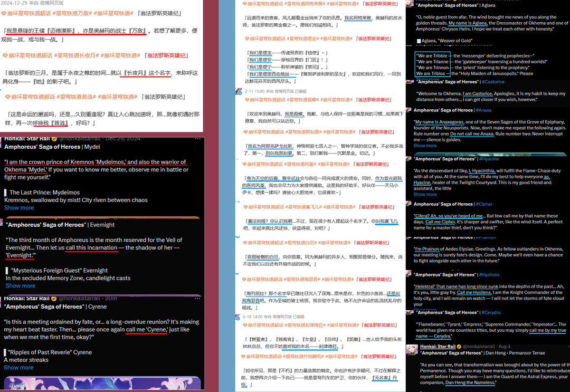Open the #Cipher hashtag
Screen dimensions: 570x392
pos(484,204)
